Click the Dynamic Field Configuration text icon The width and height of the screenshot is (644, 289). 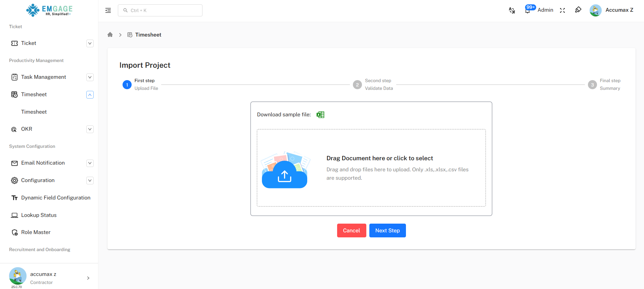coord(14,198)
